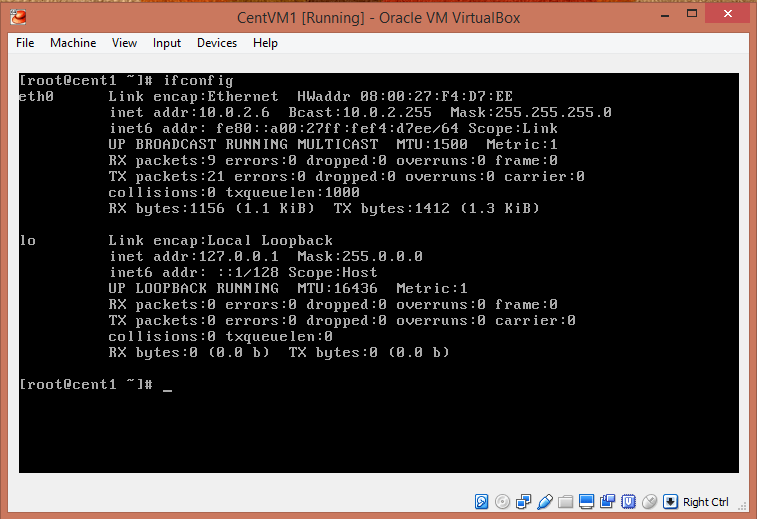
Task: Click the keyboard capture down-arrow indicator
Action: (671, 501)
